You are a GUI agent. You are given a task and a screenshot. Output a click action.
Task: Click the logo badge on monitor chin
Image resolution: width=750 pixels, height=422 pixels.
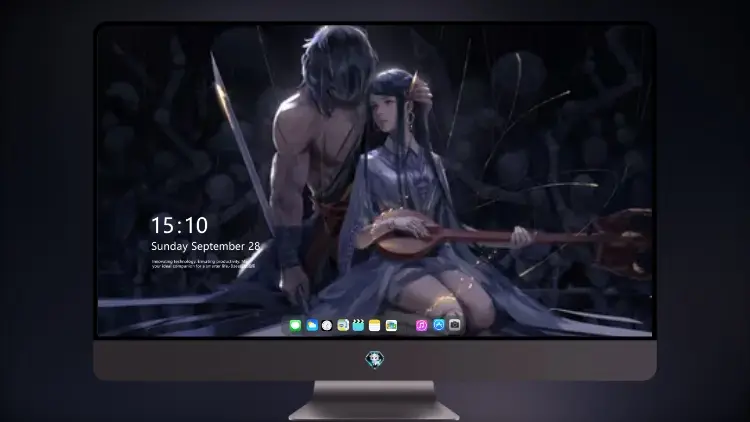tap(375, 360)
